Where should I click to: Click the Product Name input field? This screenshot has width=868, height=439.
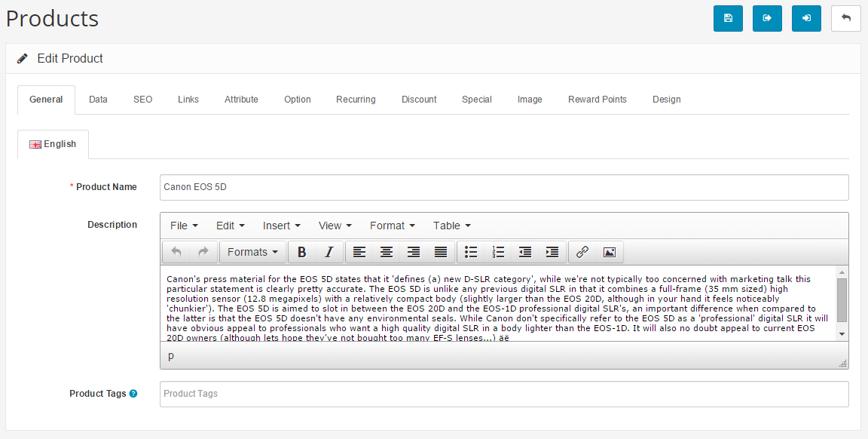click(504, 187)
